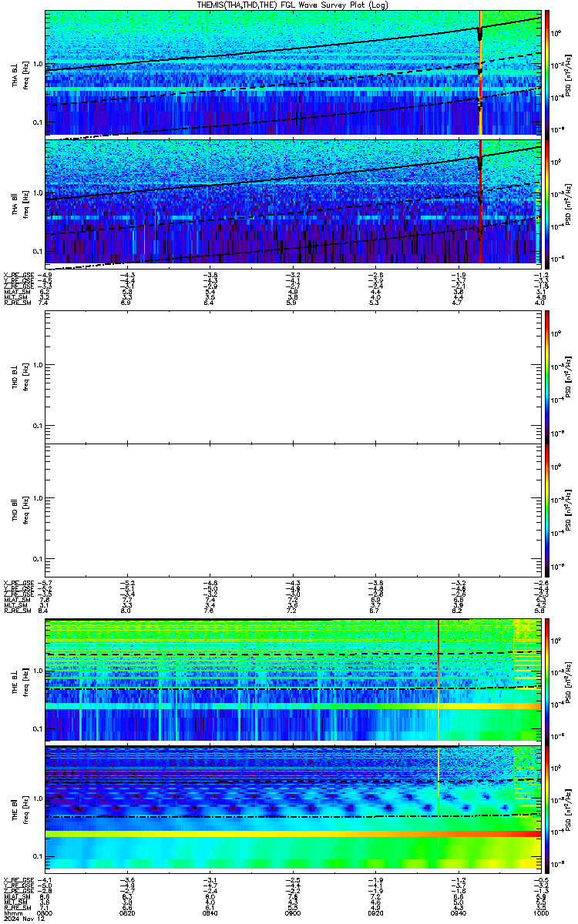This screenshot has width=578, height=924.
Task: Click the red vertical spike in THE B-perpendicular panel
Action: (x=438, y=678)
